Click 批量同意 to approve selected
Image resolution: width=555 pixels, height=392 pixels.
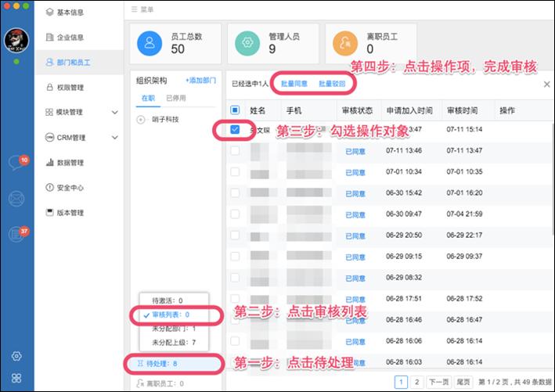click(294, 83)
